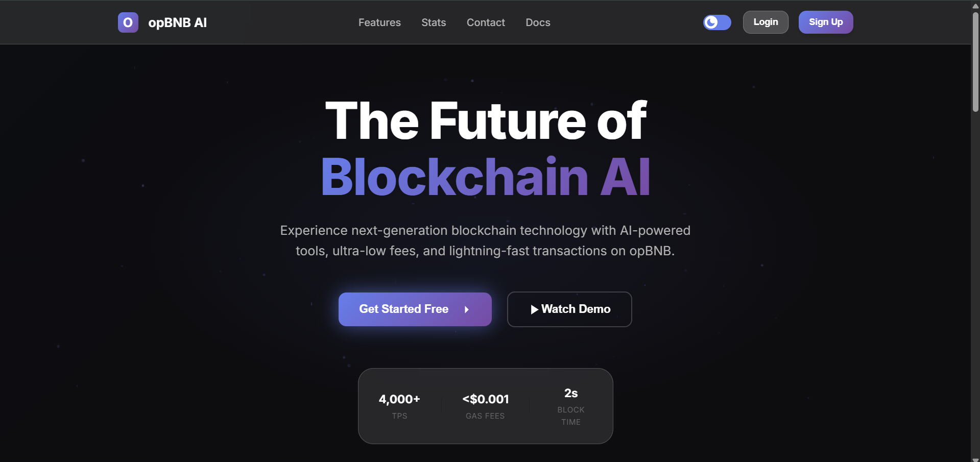Click the scrollbar down arrow
Screen dimensions: 980x462
point(975,459)
